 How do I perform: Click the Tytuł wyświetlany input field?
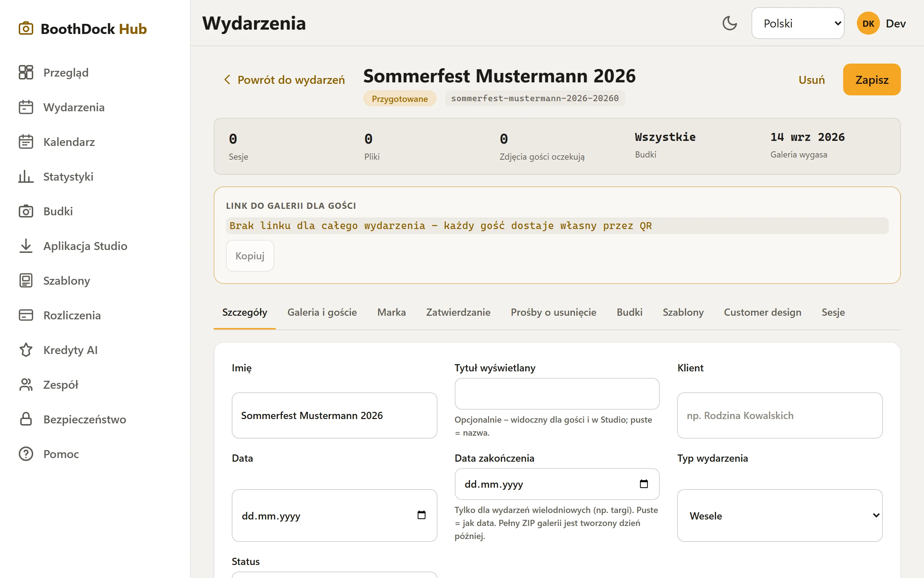click(557, 394)
